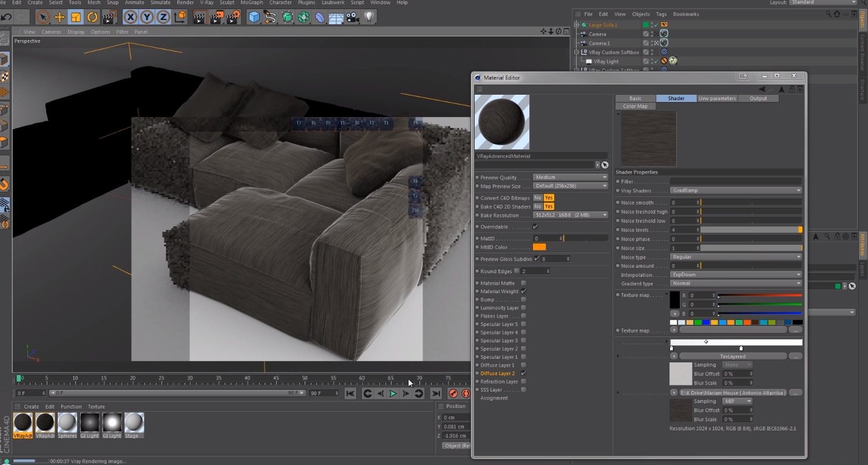
Task: Switch to the Uvw parameters tab
Action: point(717,98)
